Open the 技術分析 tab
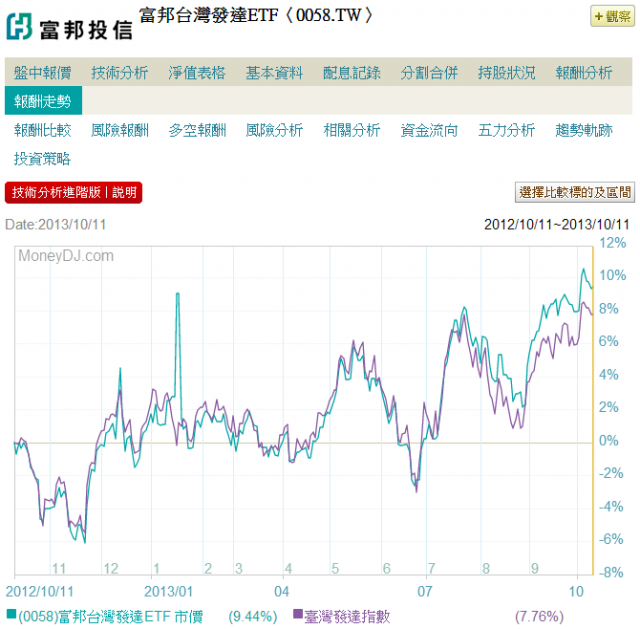Image resolution: width=640 pixels, height=629 pixels. pos(120,73)
